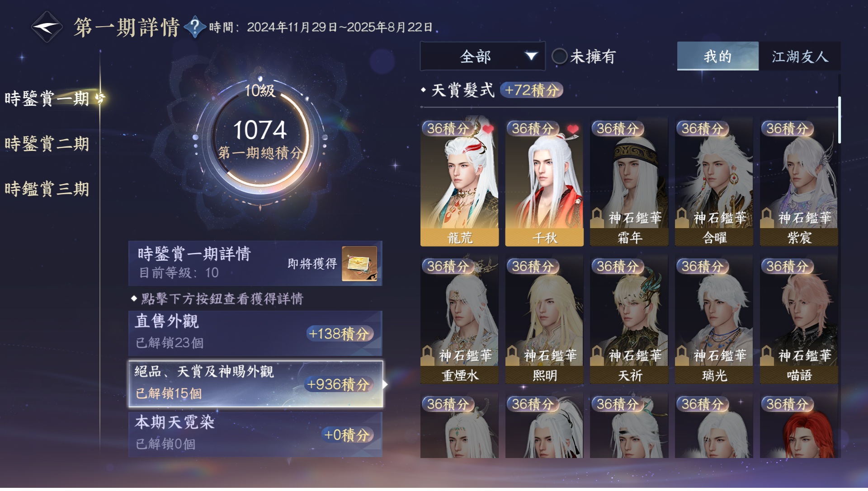This screenshot has width=868, height=491.
Task: Select the 我的 tab
Action: [x=718, y=56]
